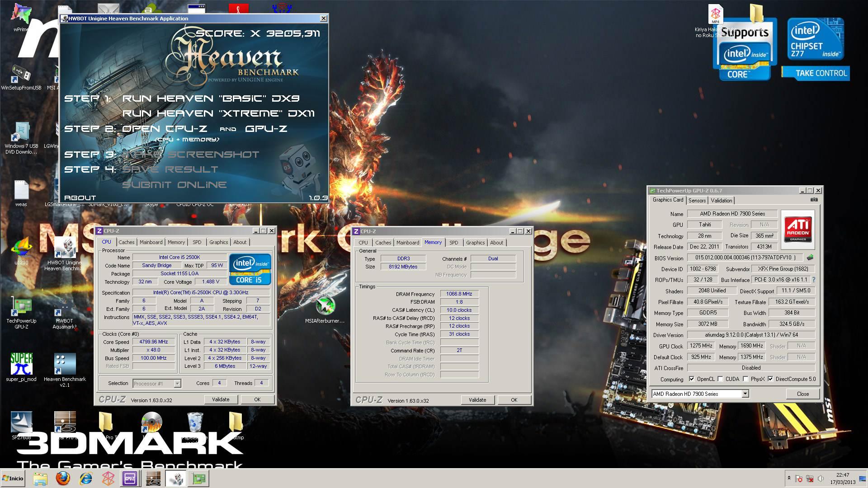Switch to Sensors tab in GPU-Z
The height and width of the screenshot is (488, 868).
(697, 201)
